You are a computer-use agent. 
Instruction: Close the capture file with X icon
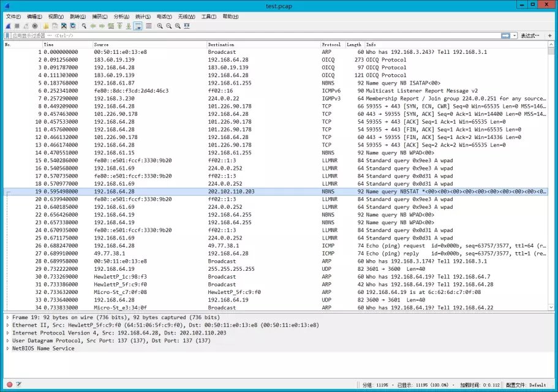point(64,26)
